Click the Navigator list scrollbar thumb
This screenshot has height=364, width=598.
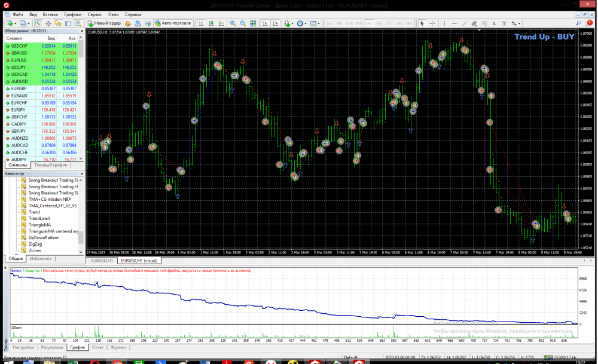pyautogui.click(x=81, y=237)
